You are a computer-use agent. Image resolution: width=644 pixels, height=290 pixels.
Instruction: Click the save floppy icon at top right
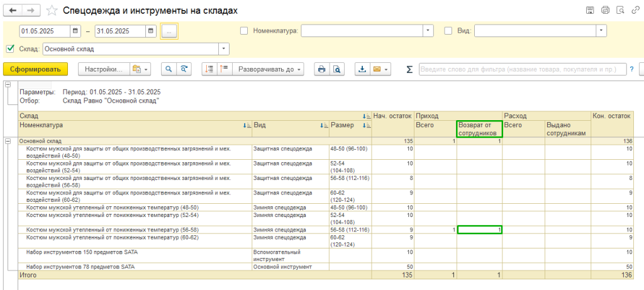coord(590,10)
